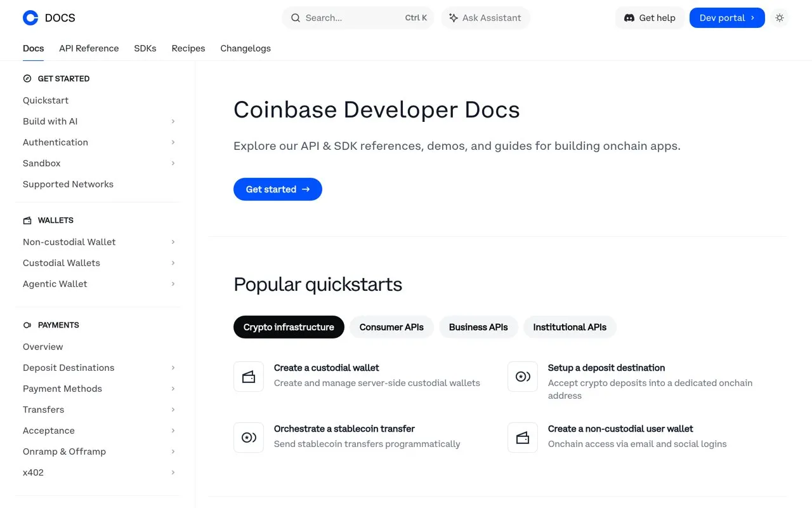Open the Changelogs tab

point(246,48)
